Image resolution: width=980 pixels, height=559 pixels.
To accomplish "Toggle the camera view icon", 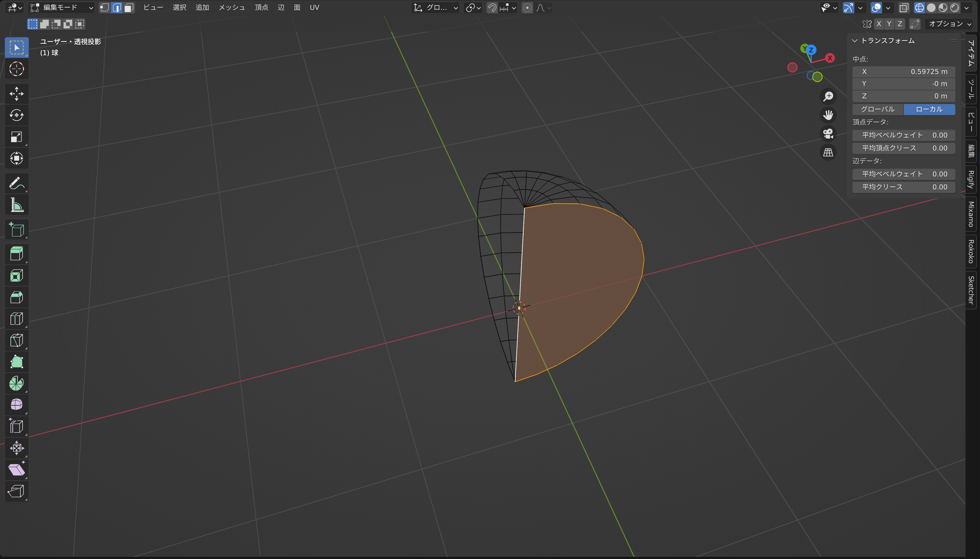I will 828,134.
